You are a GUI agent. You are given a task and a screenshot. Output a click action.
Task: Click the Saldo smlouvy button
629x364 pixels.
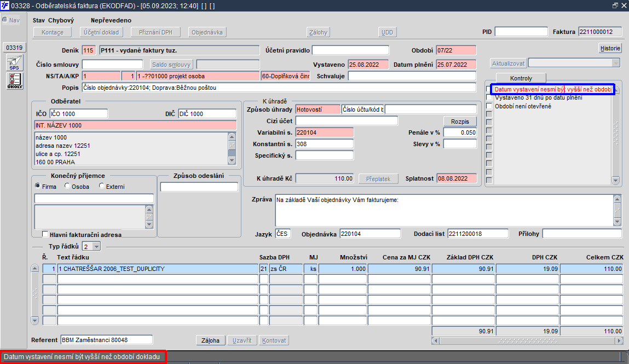click(171, 64)
